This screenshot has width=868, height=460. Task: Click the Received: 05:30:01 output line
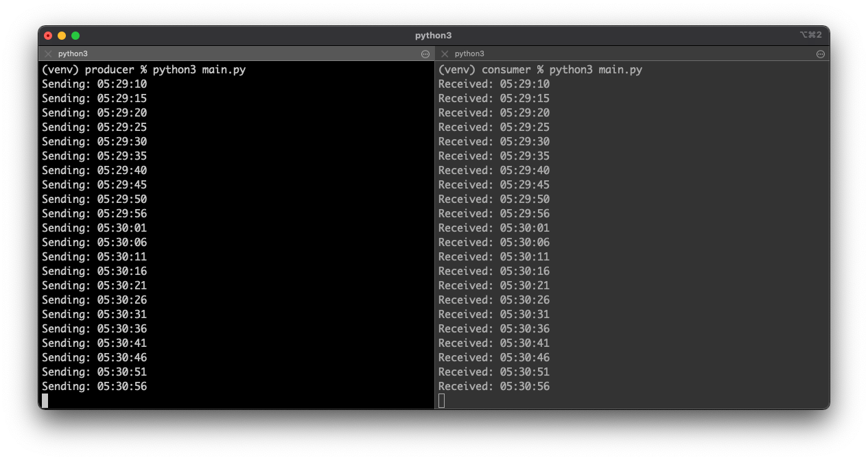[x=493, y=228]
